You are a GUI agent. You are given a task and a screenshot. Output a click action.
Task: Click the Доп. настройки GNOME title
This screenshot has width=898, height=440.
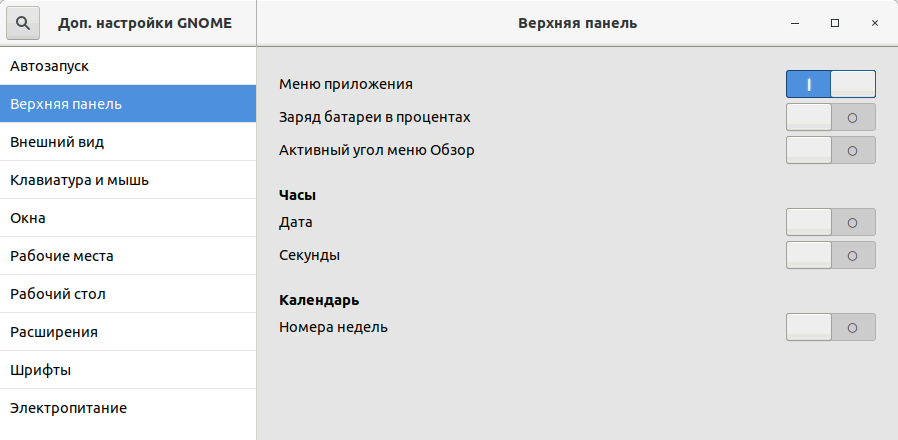145,23
